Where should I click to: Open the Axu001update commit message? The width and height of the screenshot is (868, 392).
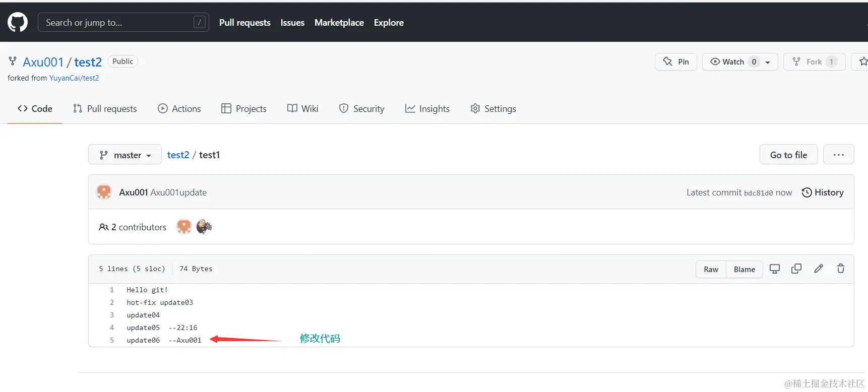pyautogui.click(x=179, y=192)
